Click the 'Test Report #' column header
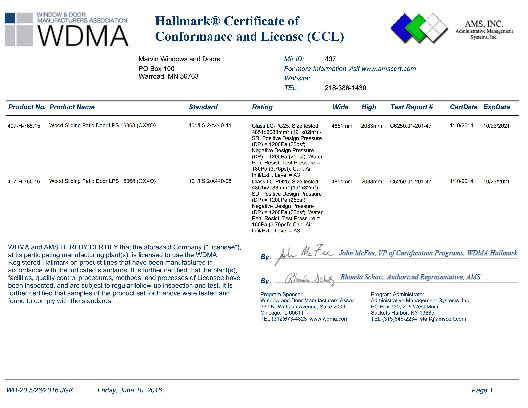This screenshot has width=528, height=408. point(411,107)
